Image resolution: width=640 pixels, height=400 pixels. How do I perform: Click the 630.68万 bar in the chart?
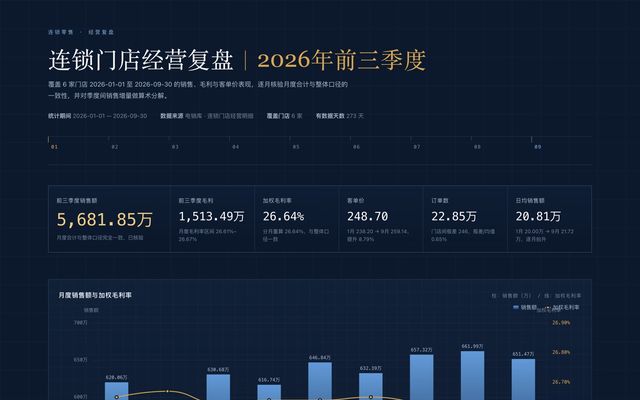pos(218,387)
